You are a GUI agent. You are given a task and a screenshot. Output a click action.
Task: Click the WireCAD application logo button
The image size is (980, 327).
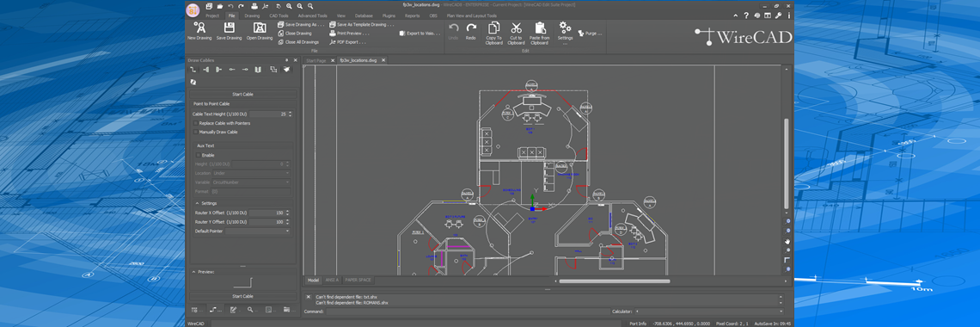pos(193,10)
